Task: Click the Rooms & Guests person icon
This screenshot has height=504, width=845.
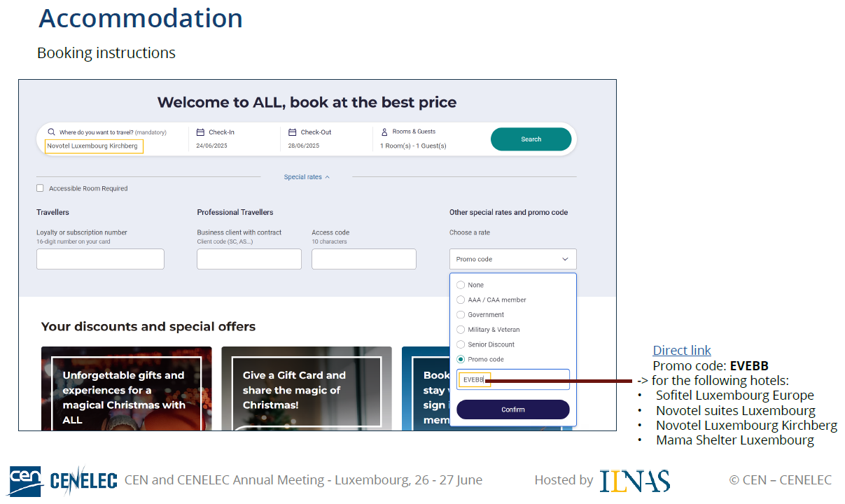Action: 384,132
